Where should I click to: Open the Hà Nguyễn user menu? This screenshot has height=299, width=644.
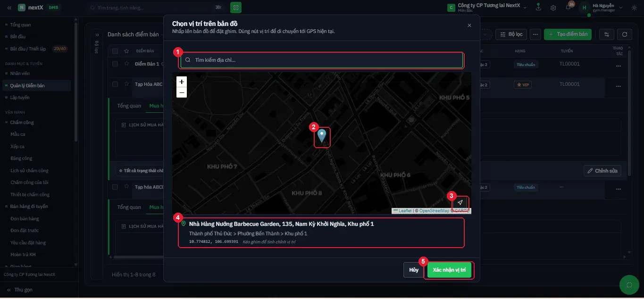coord(601,8)
